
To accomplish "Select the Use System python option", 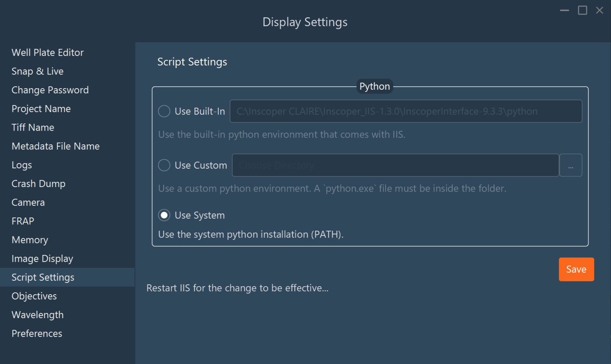I will pos(164,215).
